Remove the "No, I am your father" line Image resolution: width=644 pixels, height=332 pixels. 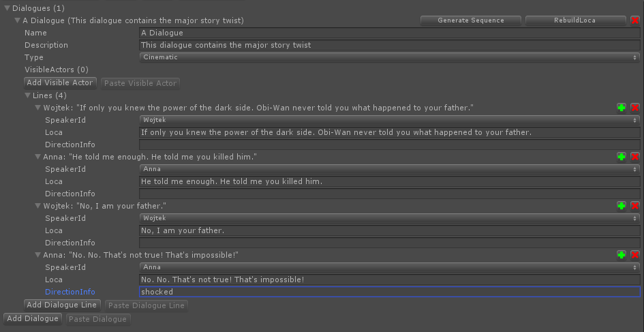point(634,205)
